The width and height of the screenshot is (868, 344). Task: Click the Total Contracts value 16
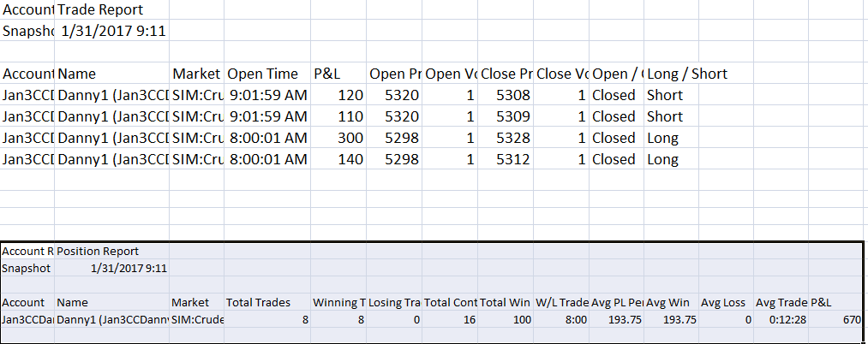point(450,320)
